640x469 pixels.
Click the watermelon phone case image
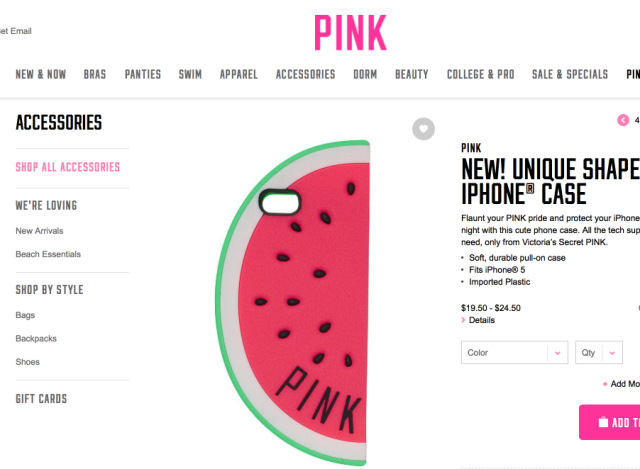293,302
